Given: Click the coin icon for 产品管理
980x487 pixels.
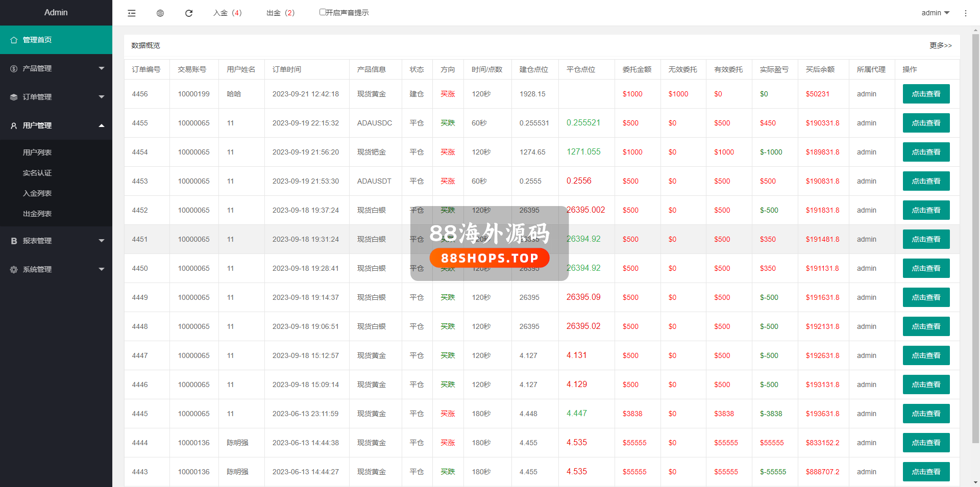Looking at the screenshot, I should [x=14, y=68].
